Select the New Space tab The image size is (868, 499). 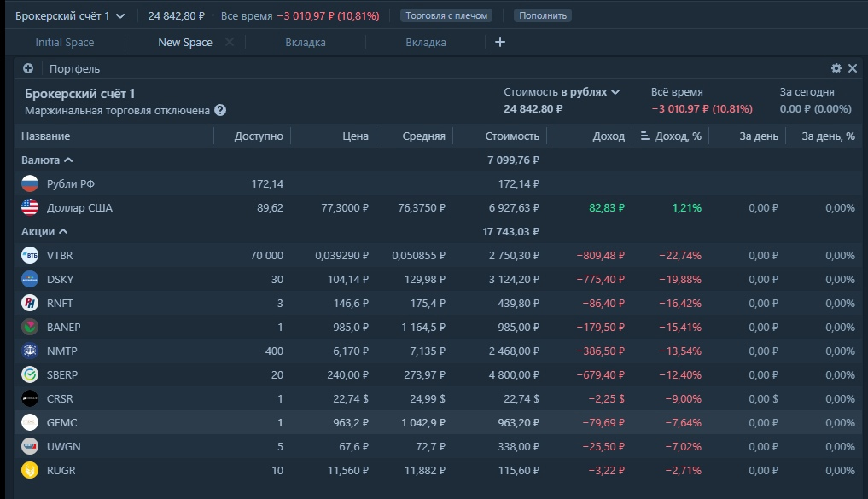coord(185,43)
